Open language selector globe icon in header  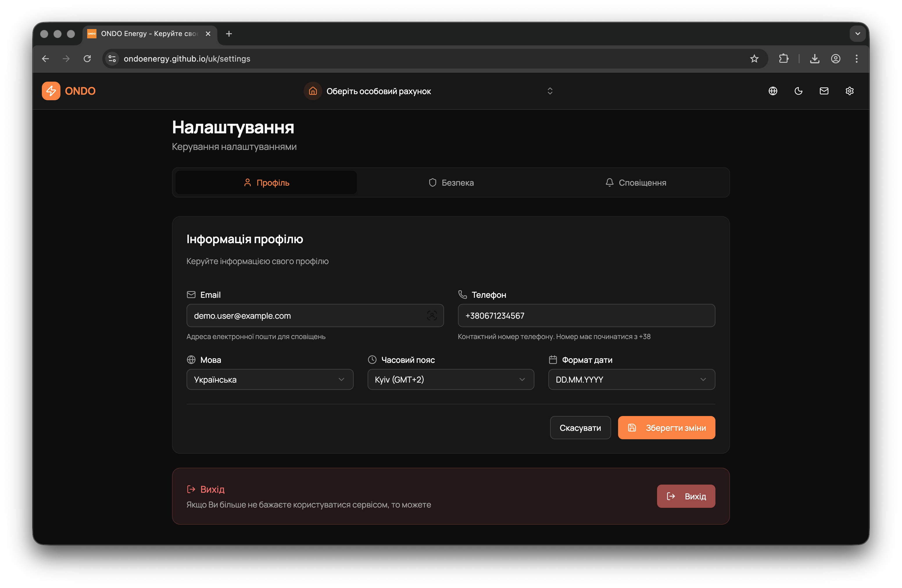773,91
